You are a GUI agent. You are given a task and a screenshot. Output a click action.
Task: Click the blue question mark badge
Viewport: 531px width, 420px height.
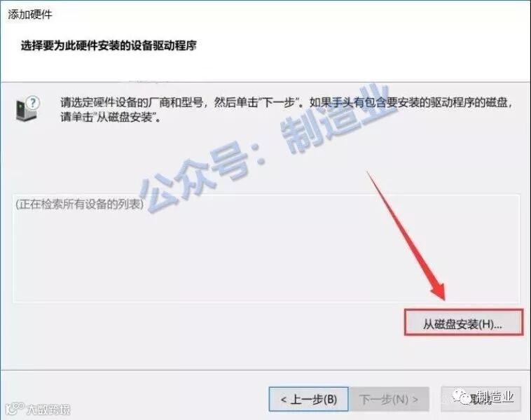(x=33, y=103)
